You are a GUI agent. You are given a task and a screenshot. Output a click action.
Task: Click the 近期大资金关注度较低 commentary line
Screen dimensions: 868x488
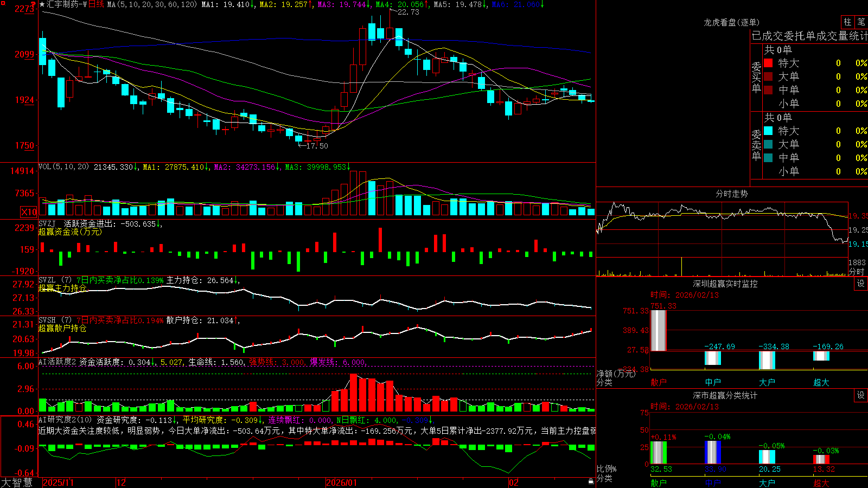(x=317, y=431)
